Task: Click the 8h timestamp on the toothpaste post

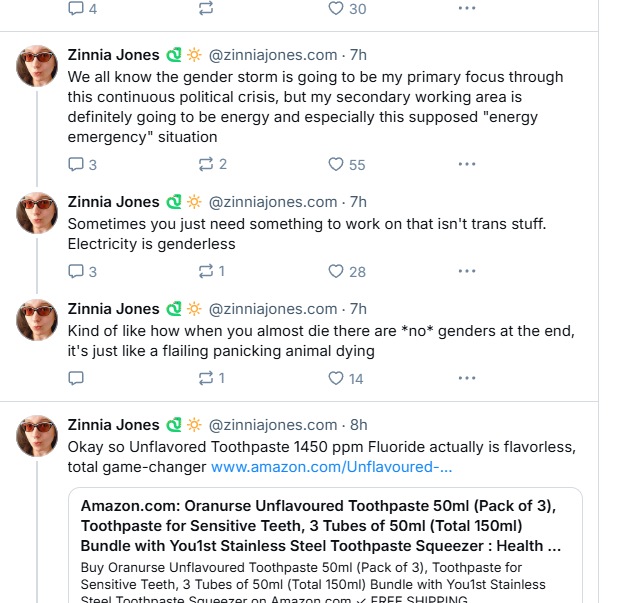Action: tap(358, 425)
